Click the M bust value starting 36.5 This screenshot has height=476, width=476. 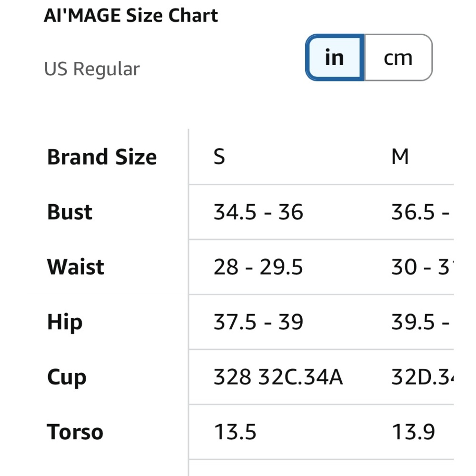[x=420, y=212]
